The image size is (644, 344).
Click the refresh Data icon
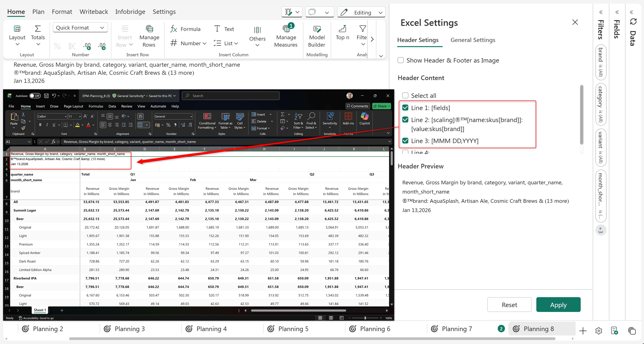point(633,22)
